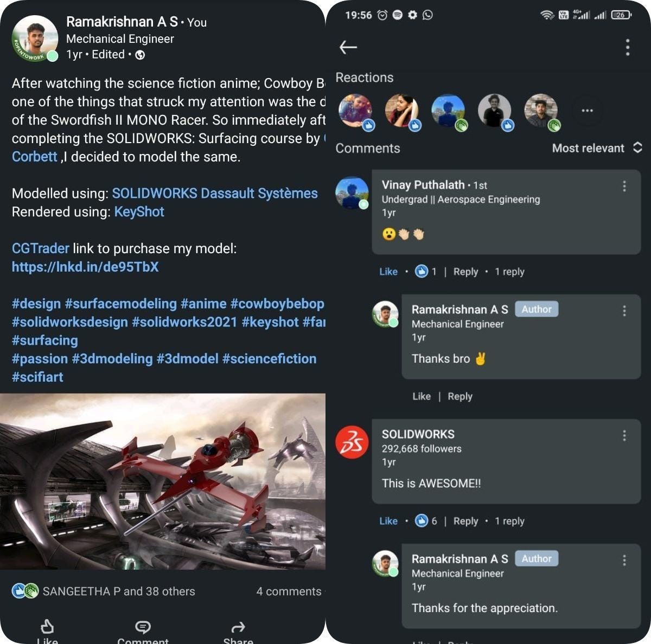Reply to the SOLIDWORKS comment

pyautogui.click(x=465, y=521)
